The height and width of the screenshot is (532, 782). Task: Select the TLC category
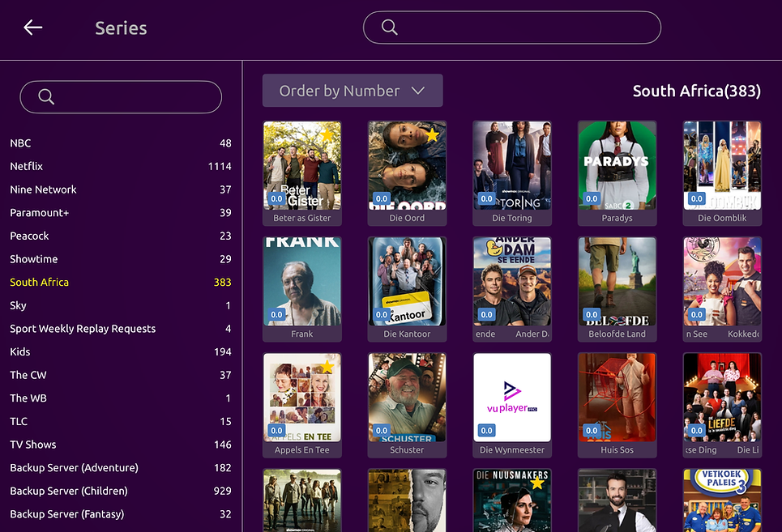121,421
